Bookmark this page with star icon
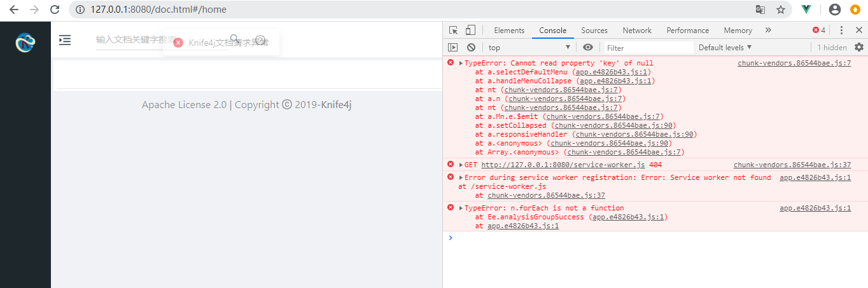The height and width of the screenshot is (288, 868). pos(780,10)
